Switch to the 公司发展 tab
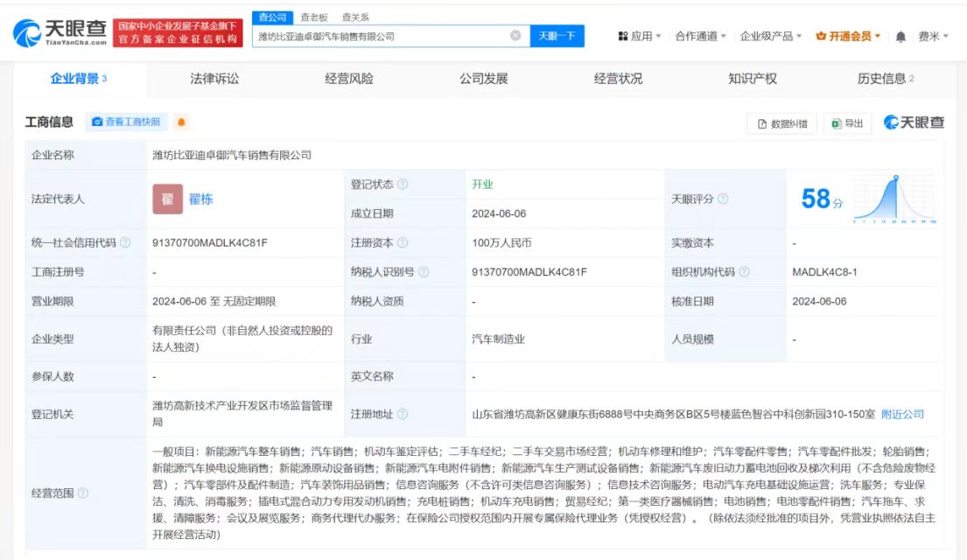 coord(483,79)
